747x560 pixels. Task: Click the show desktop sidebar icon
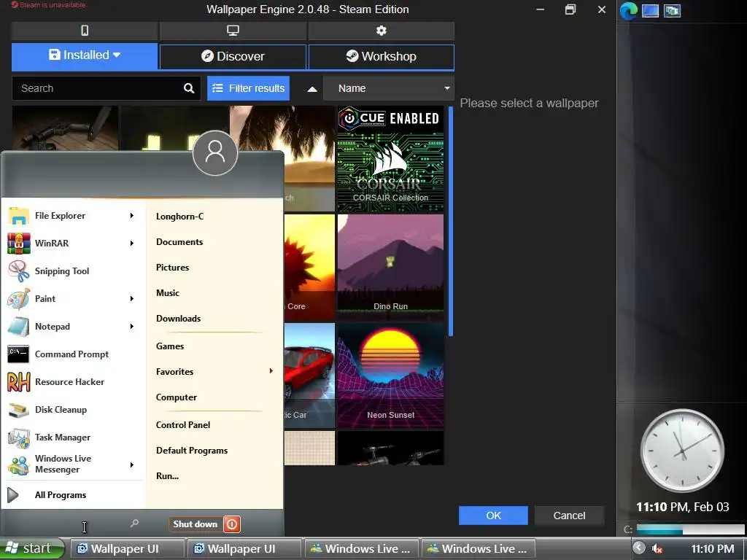650,11
